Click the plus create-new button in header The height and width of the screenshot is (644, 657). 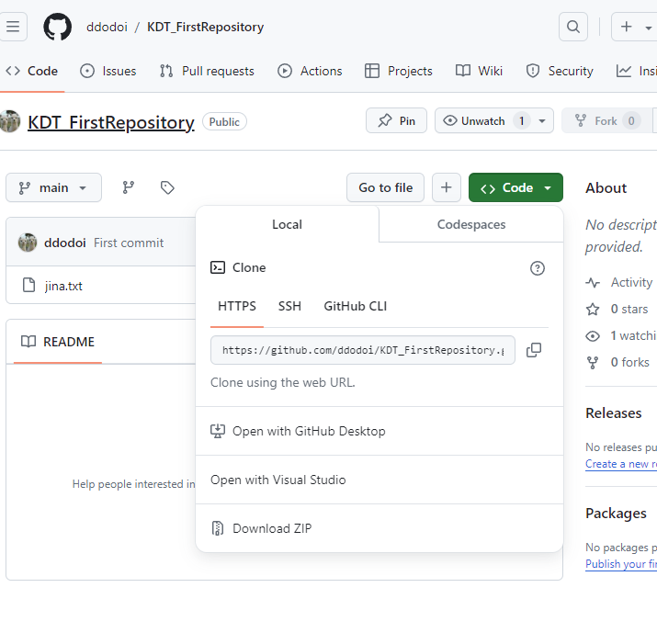point(627,27)
